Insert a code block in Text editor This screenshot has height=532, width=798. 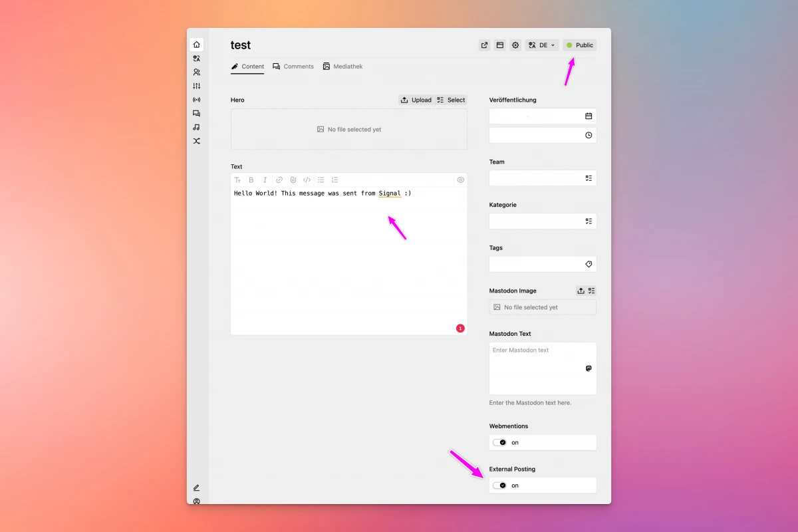[x=307, y=180]
